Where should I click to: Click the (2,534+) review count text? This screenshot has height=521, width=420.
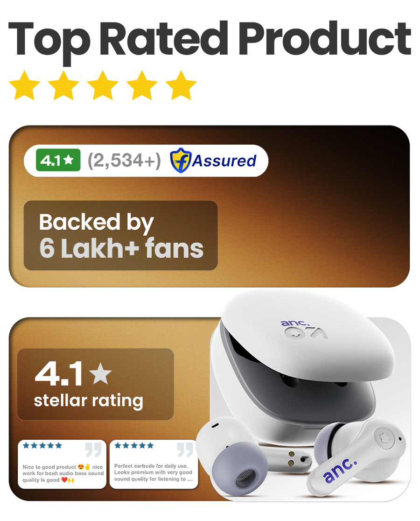click(x=124, y=161)
